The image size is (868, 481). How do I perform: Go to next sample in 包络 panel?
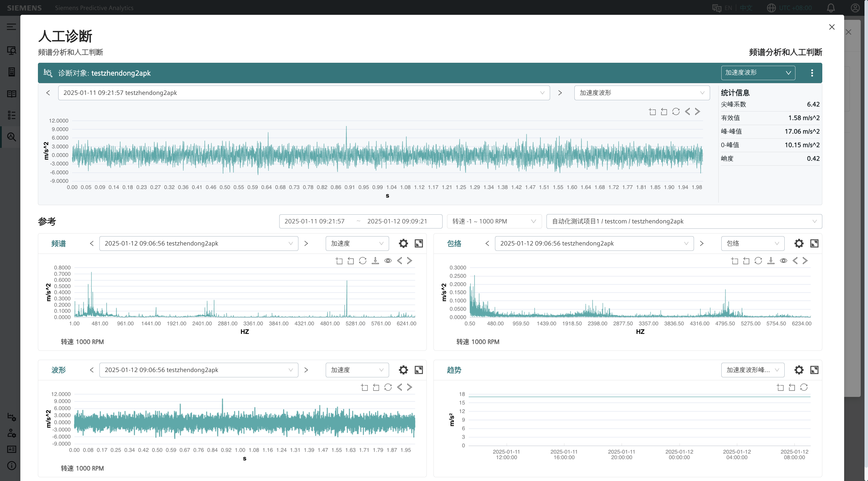click(x=701, y=243)
